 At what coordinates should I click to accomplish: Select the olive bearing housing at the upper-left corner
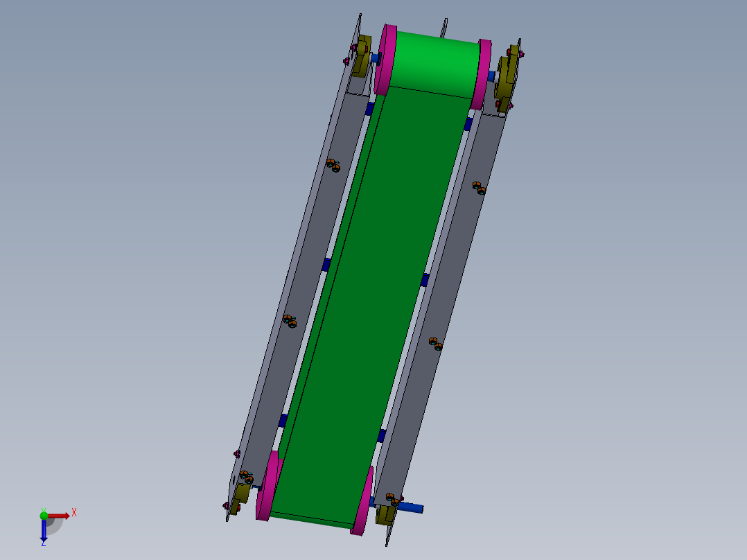coord(362,55)
